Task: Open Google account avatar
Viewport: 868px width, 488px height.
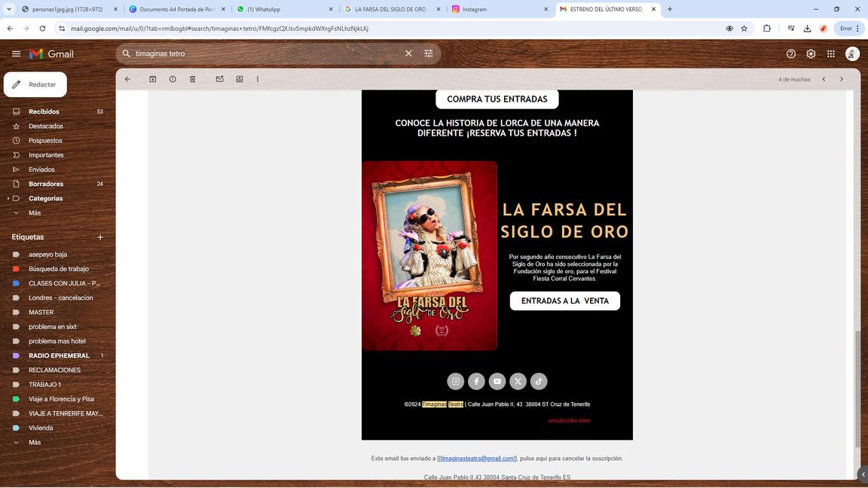Action: pos(852,53)
